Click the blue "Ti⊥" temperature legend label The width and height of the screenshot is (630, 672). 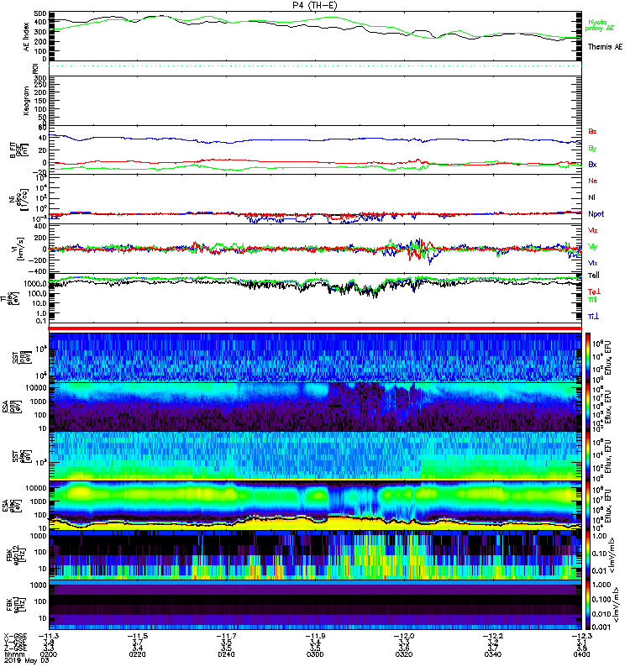point(593,317)
